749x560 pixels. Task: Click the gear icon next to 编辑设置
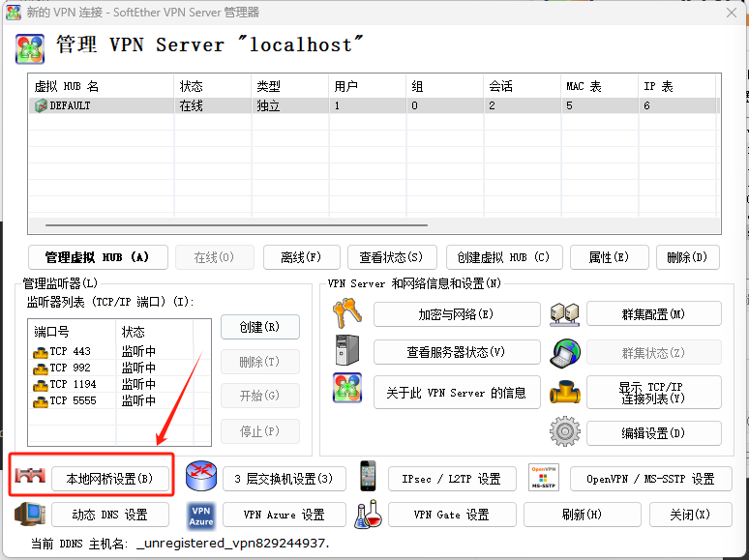click(x=565, y=431)
